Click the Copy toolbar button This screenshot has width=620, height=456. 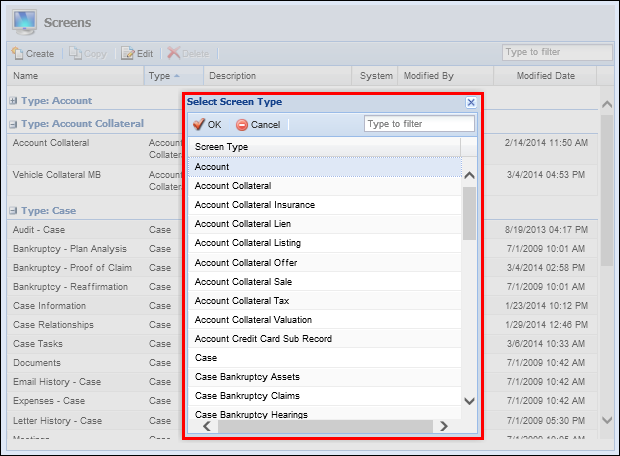tap(88, 53)
